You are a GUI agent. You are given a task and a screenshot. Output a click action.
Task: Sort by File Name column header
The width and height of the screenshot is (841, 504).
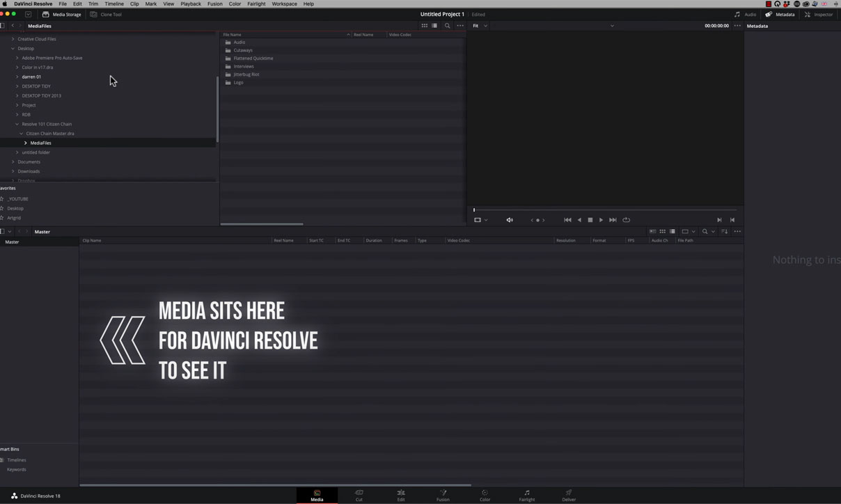pyautogui.click(x=232, y=34)
